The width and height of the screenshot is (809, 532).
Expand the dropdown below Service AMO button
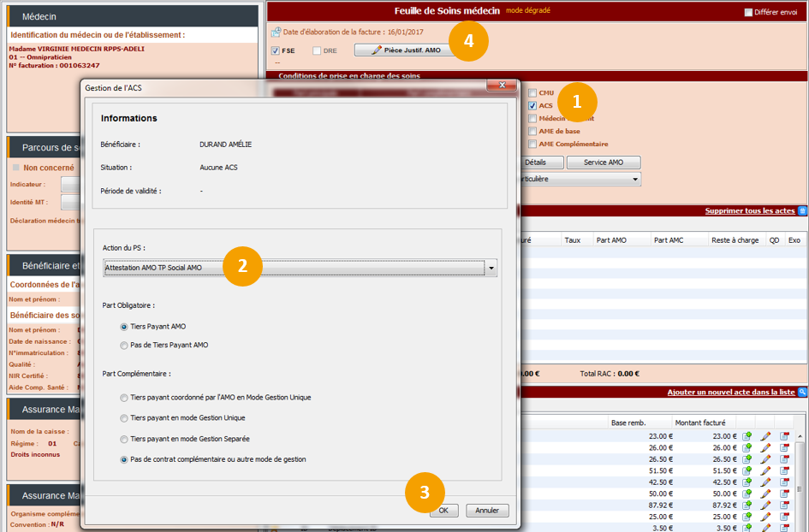(634, 180)
